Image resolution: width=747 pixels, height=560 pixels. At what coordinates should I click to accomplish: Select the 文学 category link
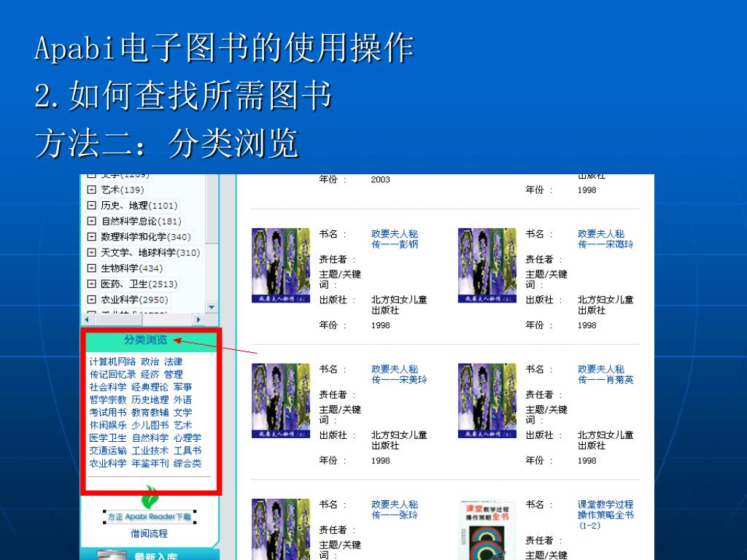tap(183, 413)
